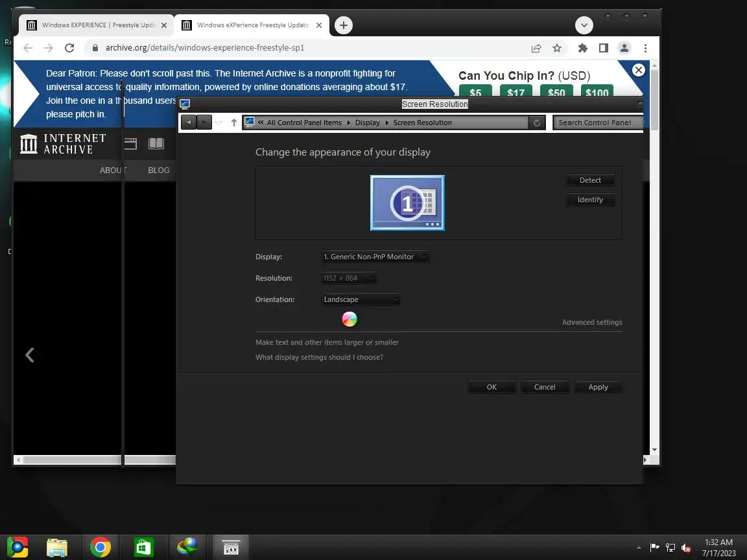Reload the archive.org page
Screen dimensions: 747x560
pyautogui.click(x=69, y=47)
